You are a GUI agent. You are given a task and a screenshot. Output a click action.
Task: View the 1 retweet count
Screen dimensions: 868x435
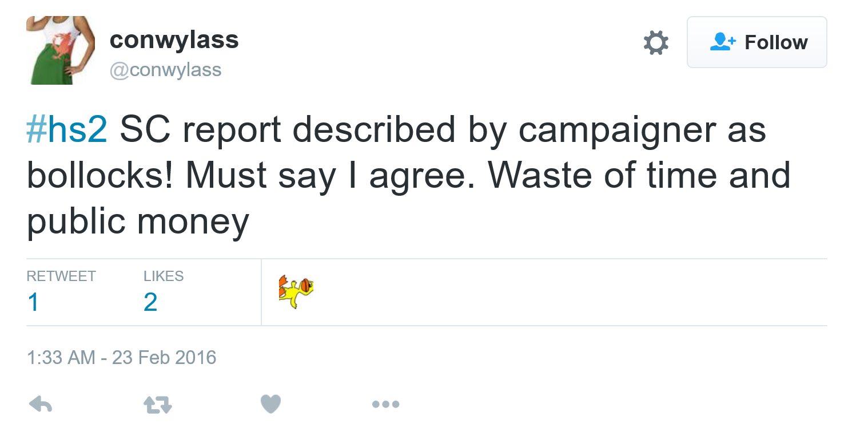[x=33, y=302]
